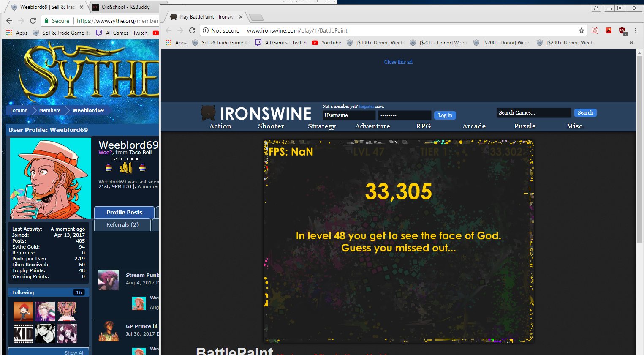644x355 pixels.
Task: Click the first extension icon after the star
Action: click(595, 30)
